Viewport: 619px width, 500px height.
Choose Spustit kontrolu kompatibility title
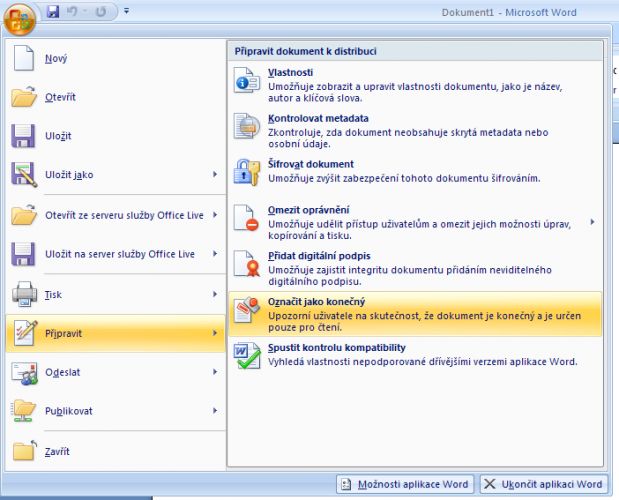(337, 347)
